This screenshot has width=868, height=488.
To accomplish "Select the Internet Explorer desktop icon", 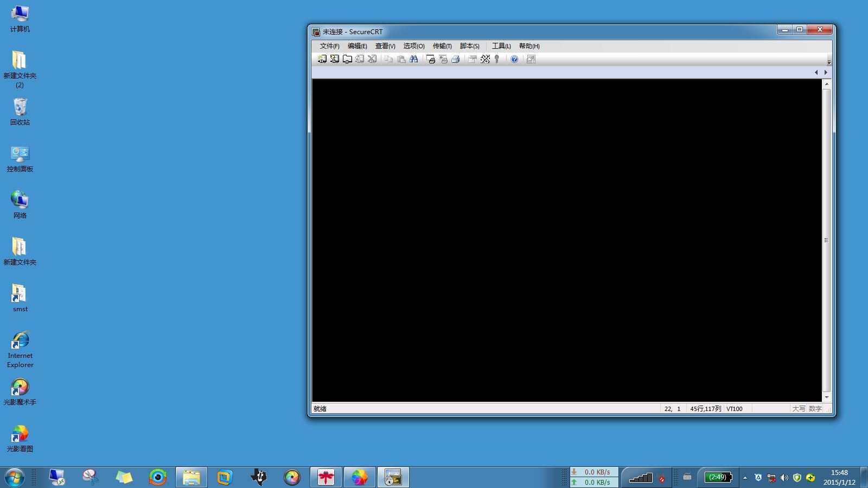I will point(20,350).
